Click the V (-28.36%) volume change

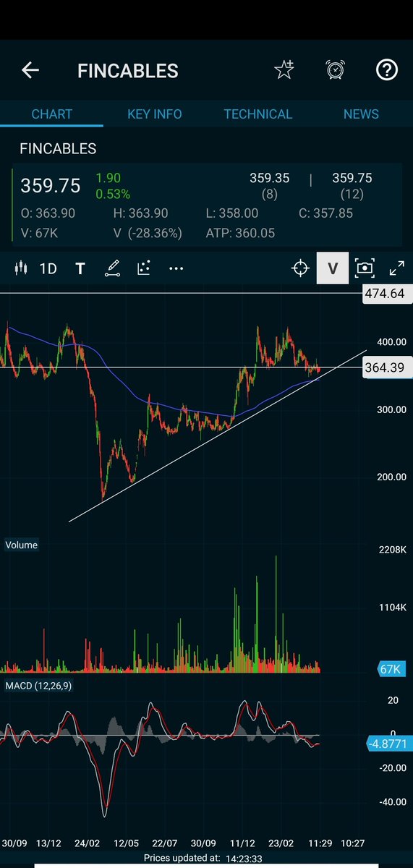pos(148,233)
